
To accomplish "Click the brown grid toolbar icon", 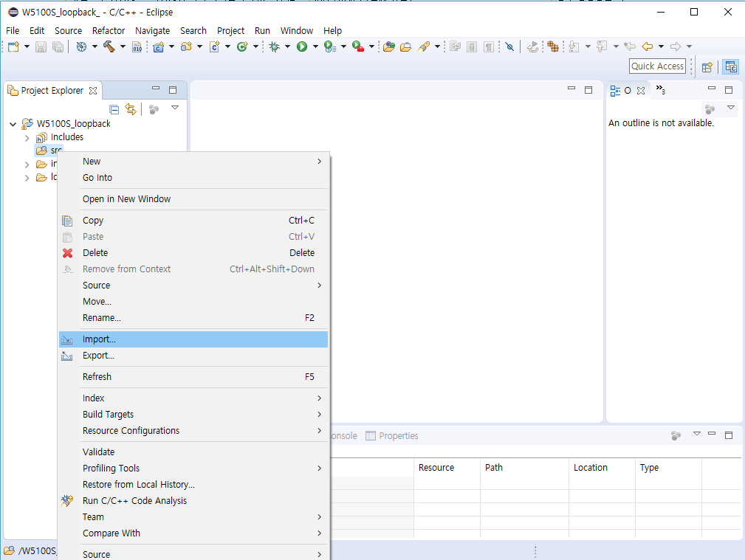I will click(x=552, y=46).
